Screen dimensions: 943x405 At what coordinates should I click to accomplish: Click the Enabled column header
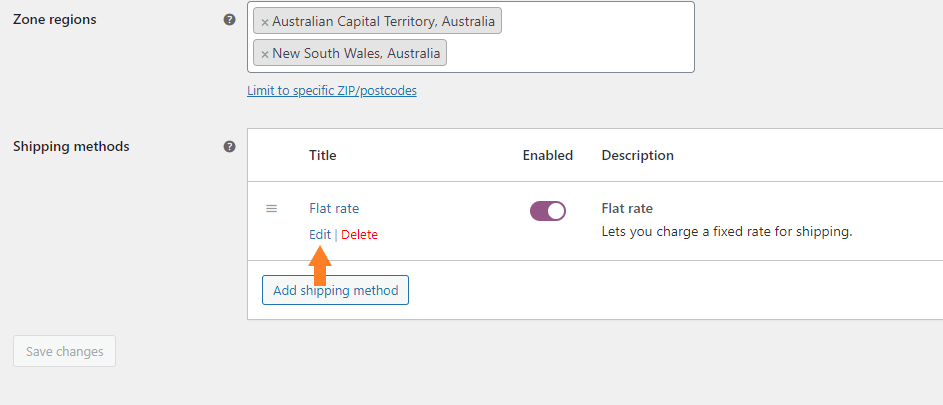pos(548,155)
